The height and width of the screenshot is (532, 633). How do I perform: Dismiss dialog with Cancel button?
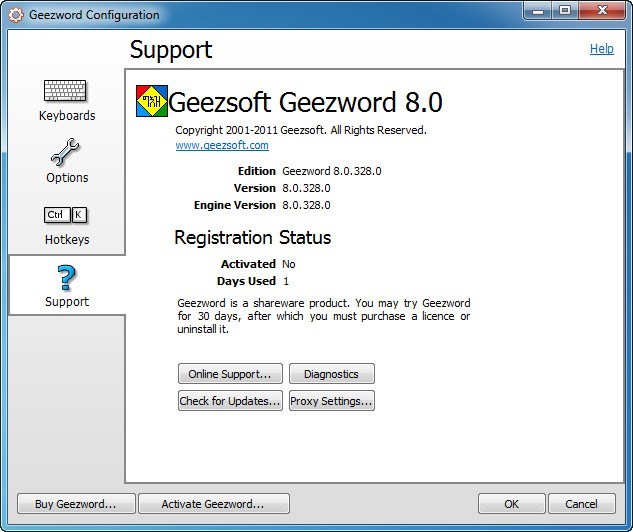(582, 504)
